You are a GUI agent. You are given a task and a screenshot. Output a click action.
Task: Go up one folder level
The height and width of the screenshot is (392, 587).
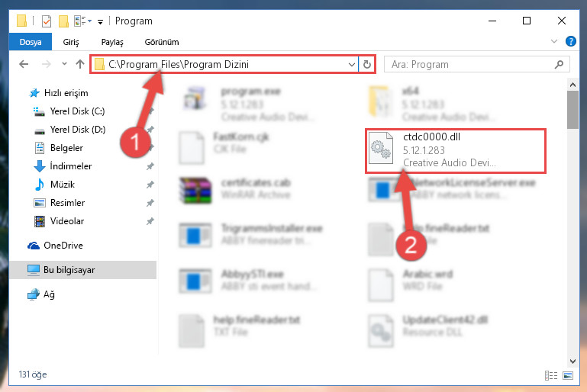point(79,64)
